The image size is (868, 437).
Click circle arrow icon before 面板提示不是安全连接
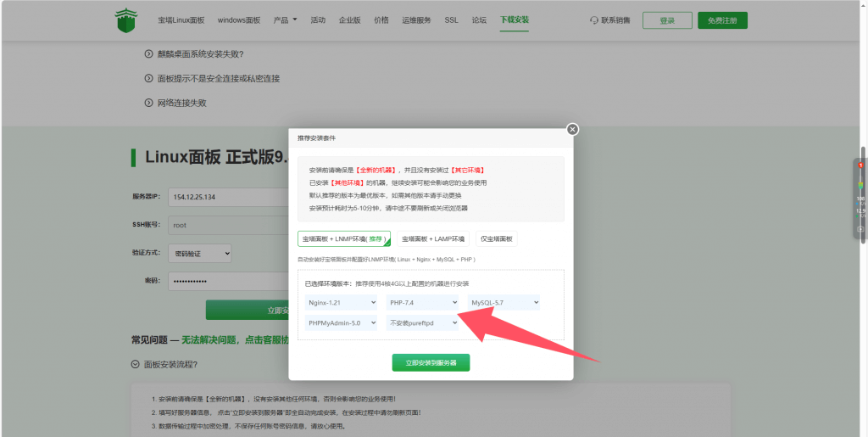(148, 79)
